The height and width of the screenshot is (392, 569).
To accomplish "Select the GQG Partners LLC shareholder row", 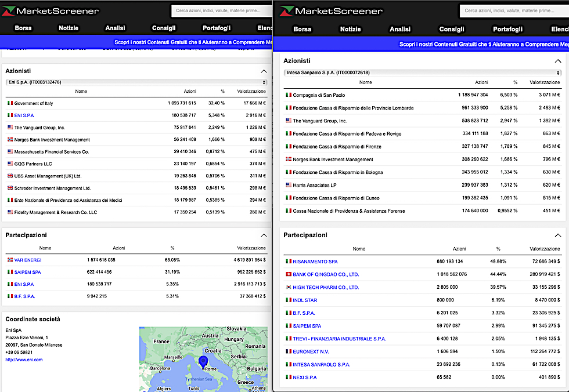I will (x=136, y=164).
